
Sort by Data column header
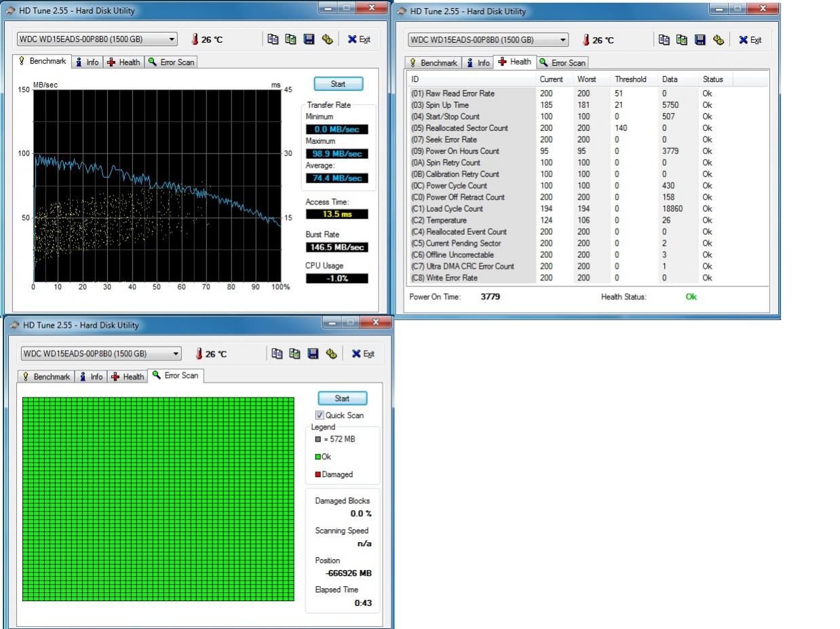[x=679, y=79]
